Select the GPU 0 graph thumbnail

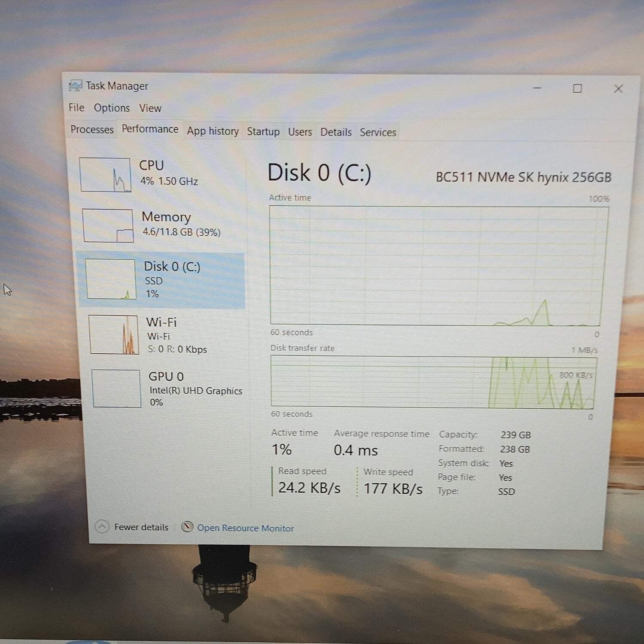click(x=116, y=388)
